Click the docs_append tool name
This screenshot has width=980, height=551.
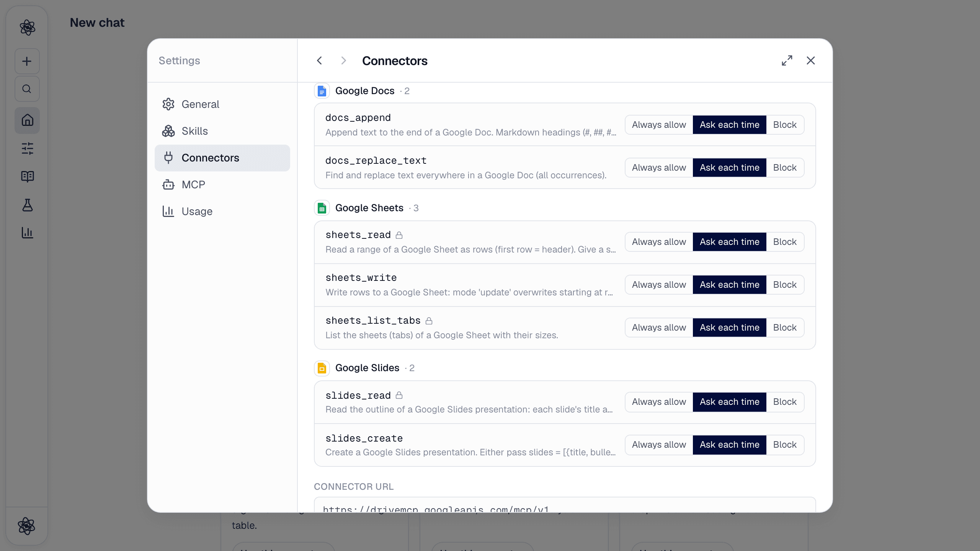358,117
